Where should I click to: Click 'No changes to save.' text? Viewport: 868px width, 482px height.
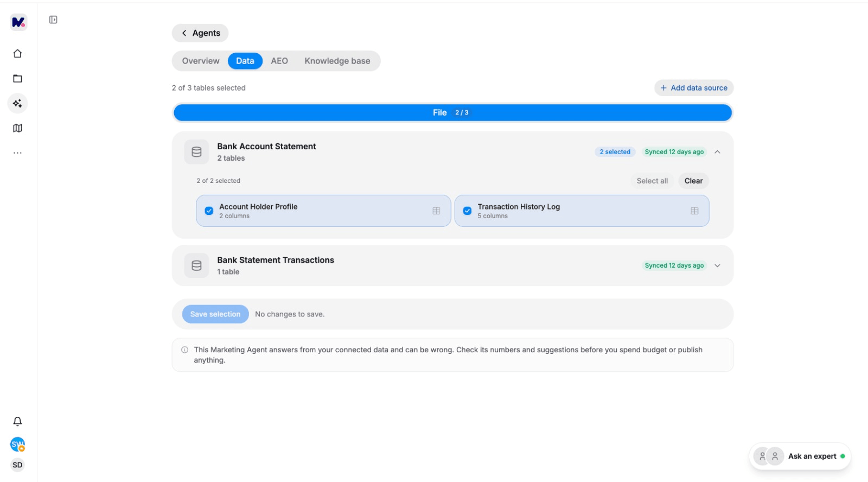(x=290, y=314)
